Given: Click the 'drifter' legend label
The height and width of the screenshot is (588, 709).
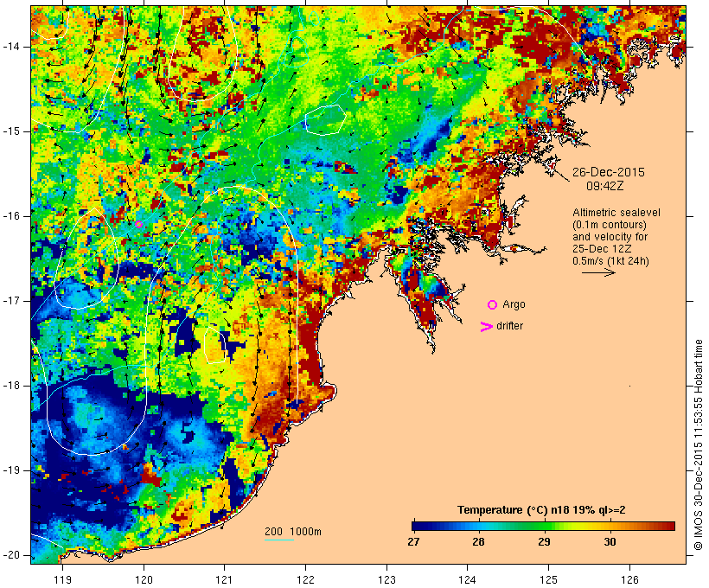Looking at the screenshot, I should [x=509, y=326].
